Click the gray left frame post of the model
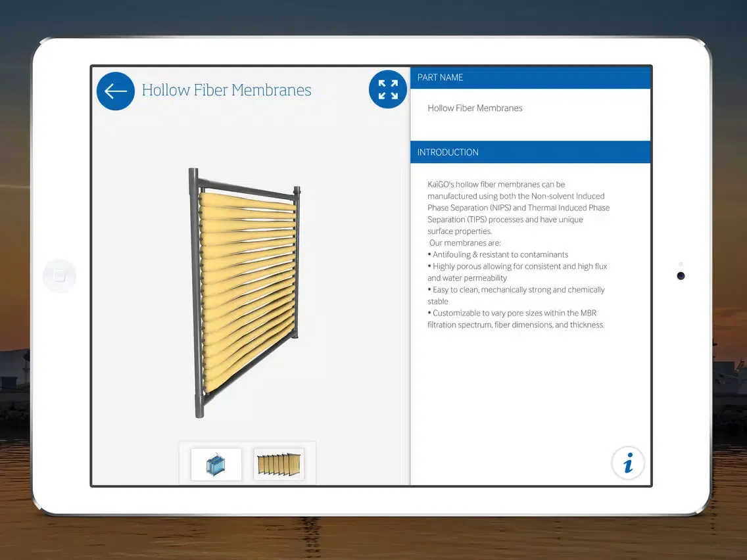The height and width of the screenshot is (560, 747). (195, 296)
